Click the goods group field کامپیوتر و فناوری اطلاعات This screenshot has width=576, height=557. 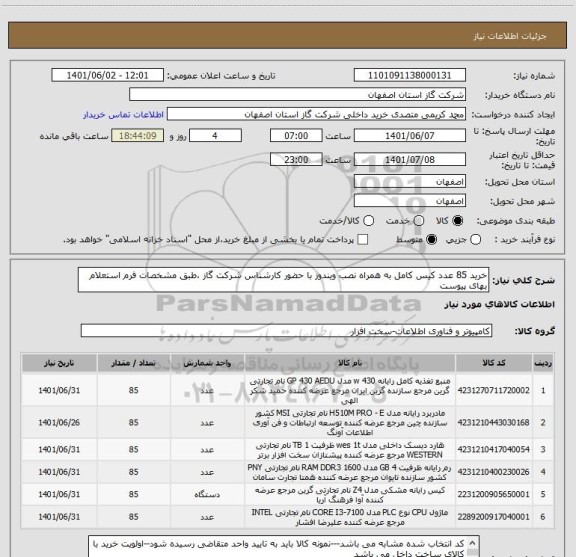[286, 331]
